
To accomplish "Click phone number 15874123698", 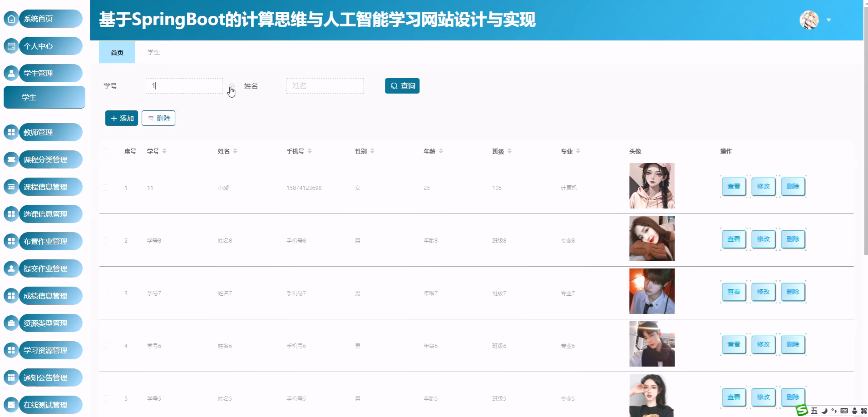I will click(304, 188).
